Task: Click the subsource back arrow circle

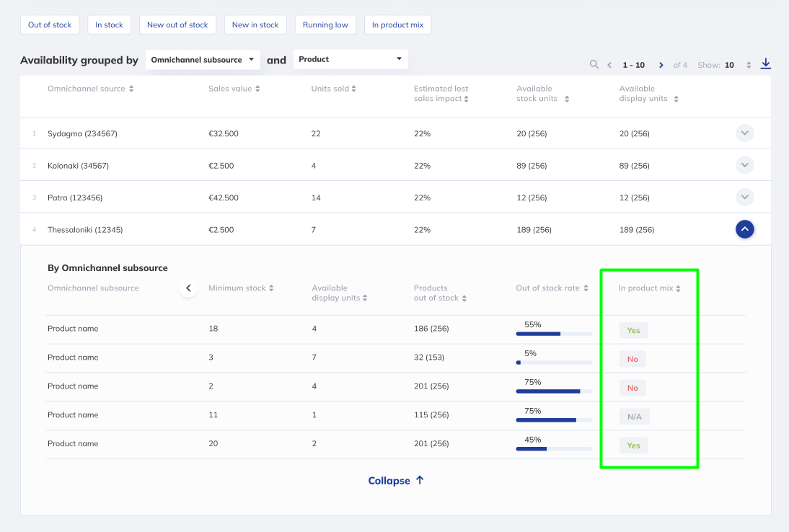Action: (x=188, y=288)
